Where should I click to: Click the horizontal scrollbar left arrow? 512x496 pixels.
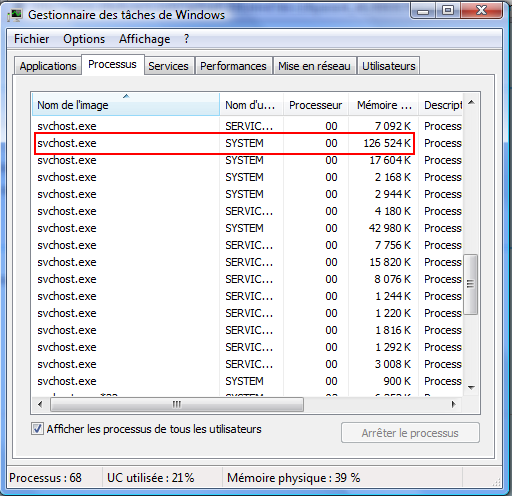[40, 404]
